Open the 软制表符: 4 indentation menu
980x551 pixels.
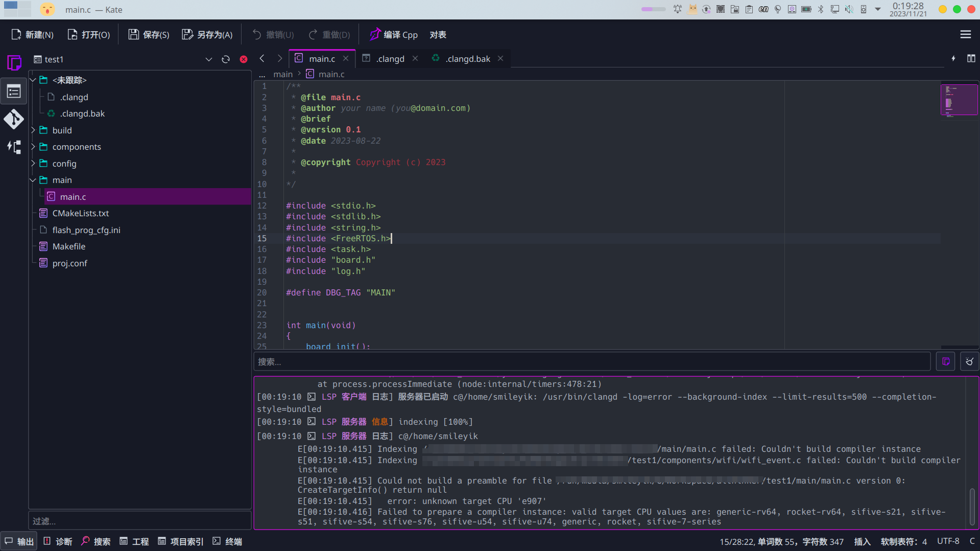click(x=903, y=542)
